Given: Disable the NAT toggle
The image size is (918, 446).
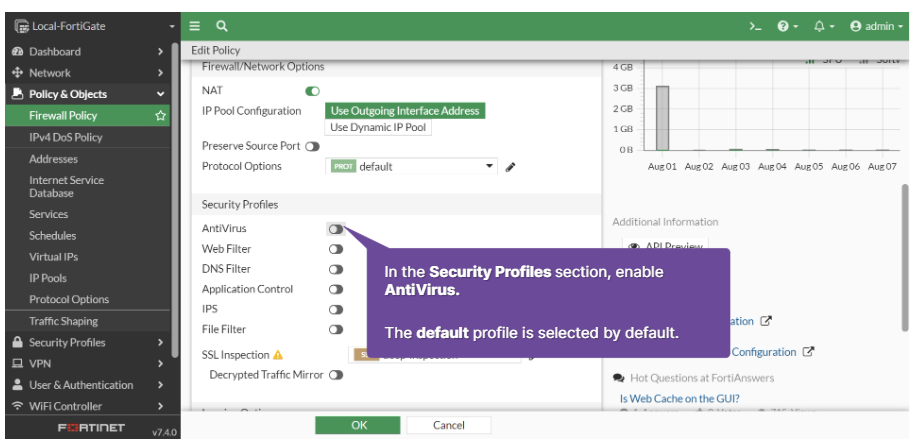Looking at the screenshot, I should tap(312, 91).
